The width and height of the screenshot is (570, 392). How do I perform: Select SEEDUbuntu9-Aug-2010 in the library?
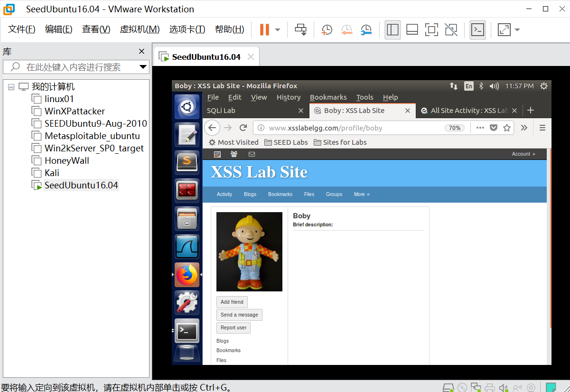pos(95,123)
